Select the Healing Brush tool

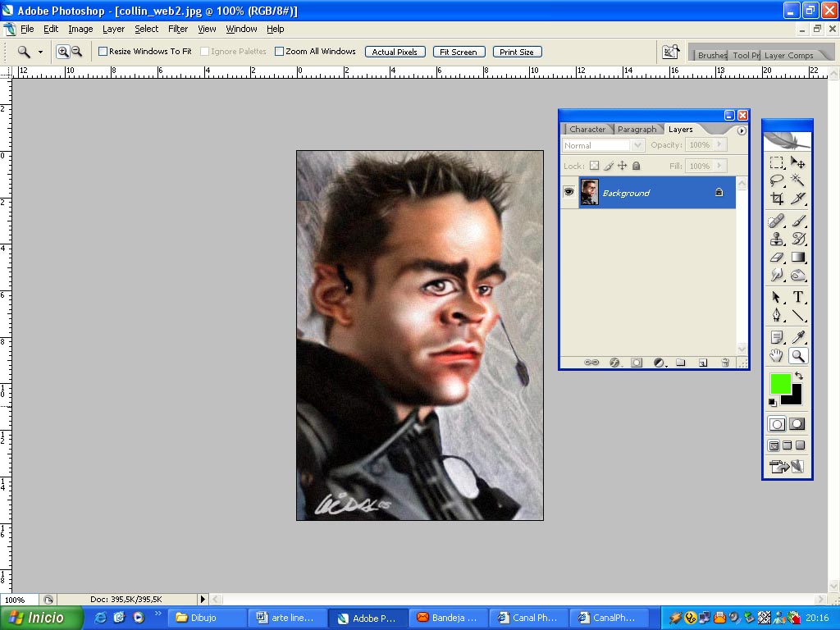pyautogui.click(x=777, y=221)
